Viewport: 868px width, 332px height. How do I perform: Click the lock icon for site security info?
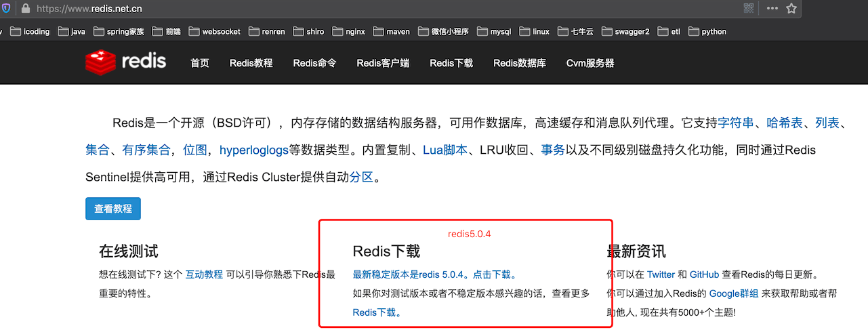[26, 9]
